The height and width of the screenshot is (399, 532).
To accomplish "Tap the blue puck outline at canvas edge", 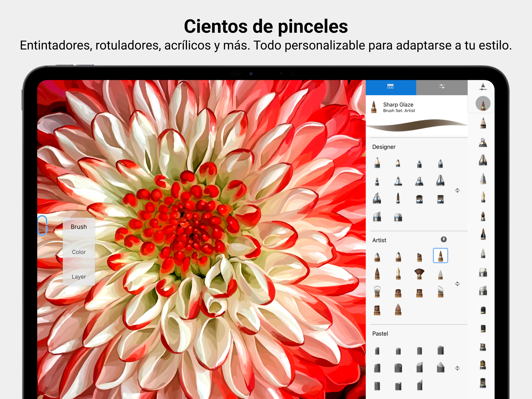I will coord(42,225).
